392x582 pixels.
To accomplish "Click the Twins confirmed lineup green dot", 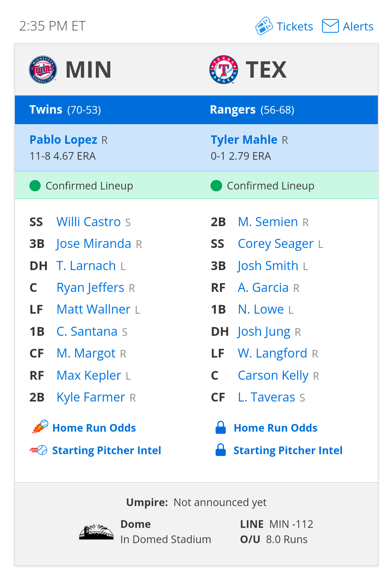I will 35,186.
